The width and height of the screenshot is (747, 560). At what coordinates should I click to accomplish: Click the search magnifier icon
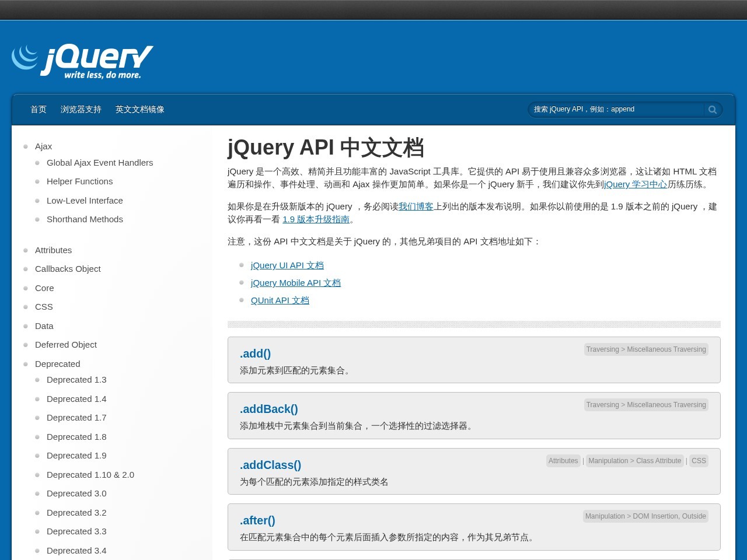coord(712,110)
